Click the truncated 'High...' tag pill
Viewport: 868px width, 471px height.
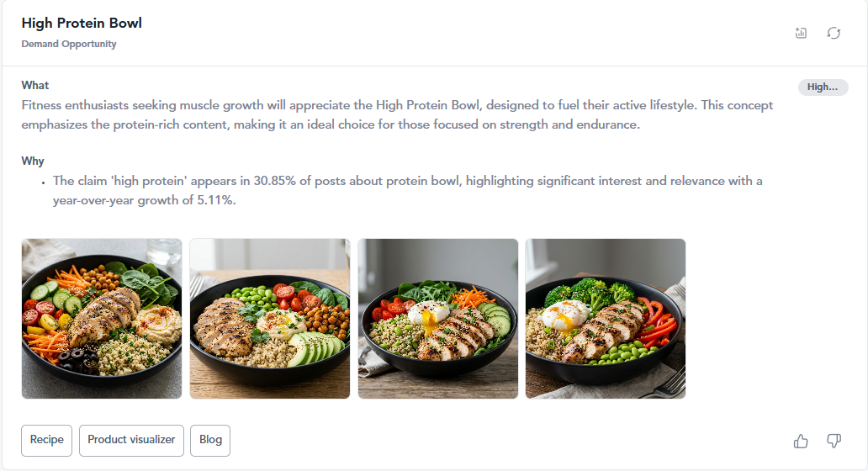tap(823, 87)
